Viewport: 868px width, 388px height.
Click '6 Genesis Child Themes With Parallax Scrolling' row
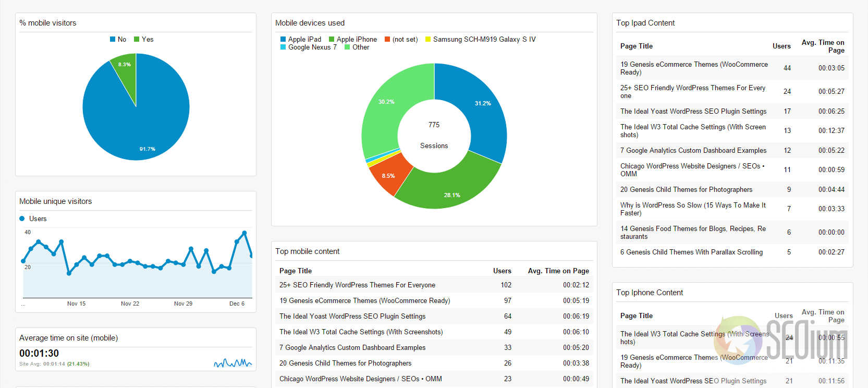click(732, 252)
